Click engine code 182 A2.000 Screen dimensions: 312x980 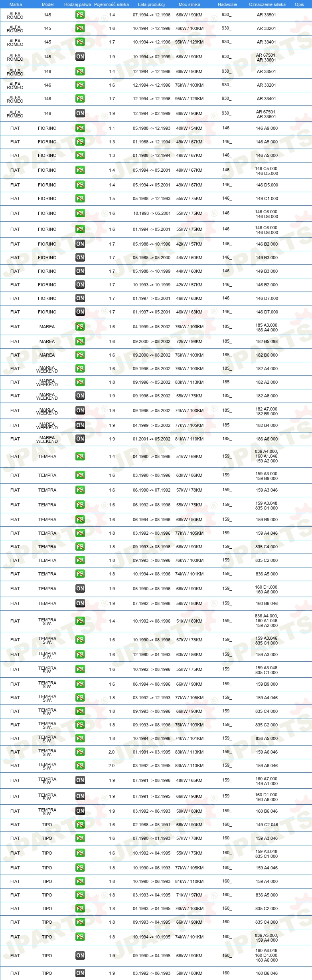267,382
